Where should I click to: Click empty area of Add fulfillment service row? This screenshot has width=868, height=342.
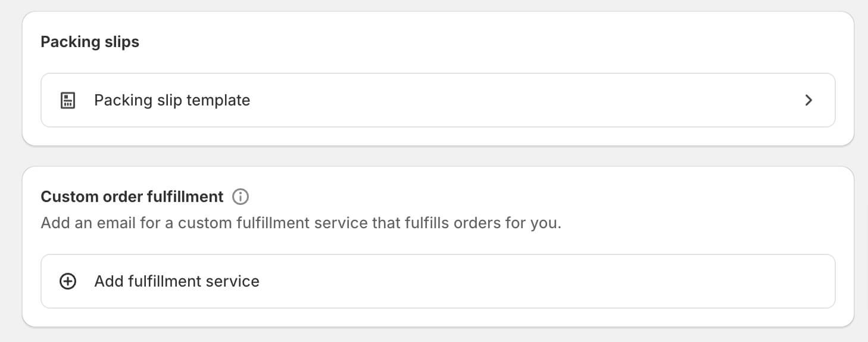[x=506, y=281]
